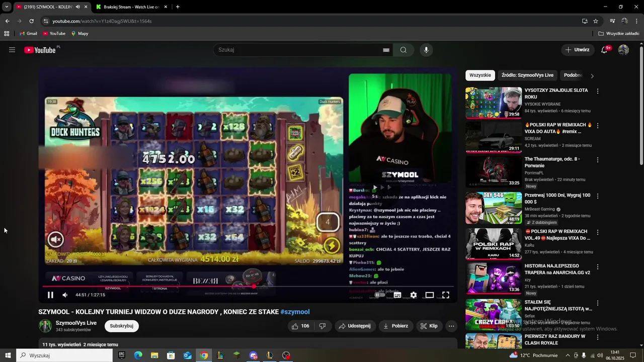Image resolution: width=644 pixels, height=362 pixels.
Task: Select the Źródło: SzymoolVys Live chip
Action: [x=527, y=75]
